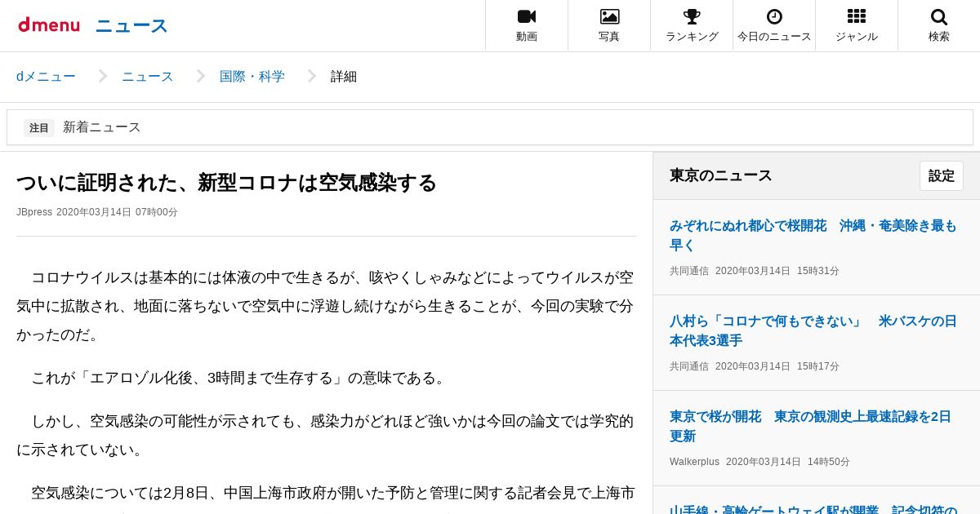Click the 設定 button for Tokyo news
This screenshot has width=980, height=514.
[942, 175]
